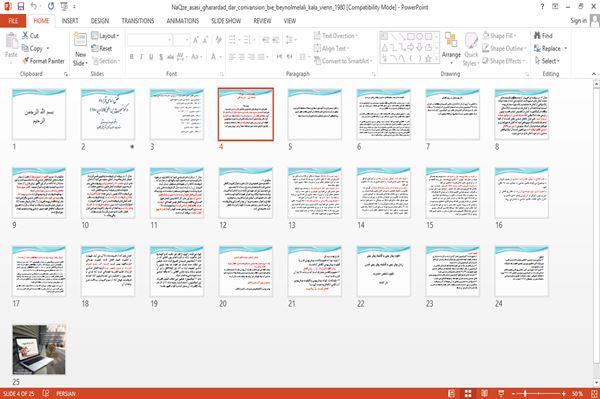Open the font name combo box

(x=150, y=40)
